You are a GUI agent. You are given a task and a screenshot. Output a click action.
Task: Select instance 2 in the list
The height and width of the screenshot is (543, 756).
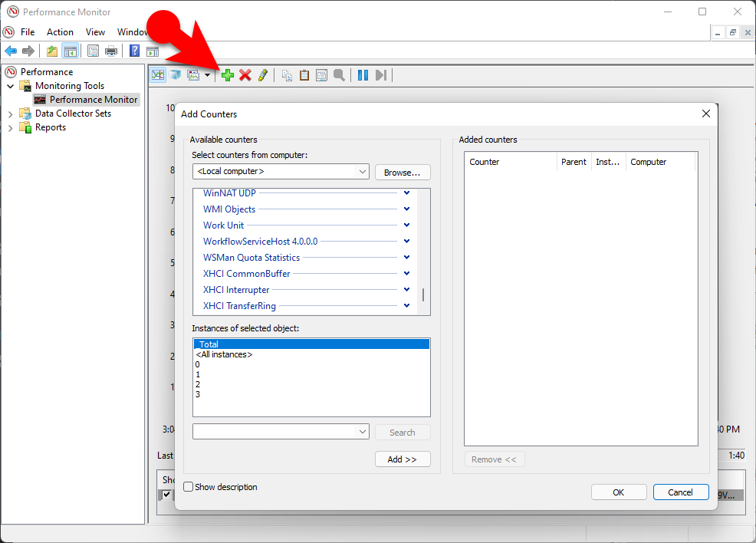pos(311,384)
